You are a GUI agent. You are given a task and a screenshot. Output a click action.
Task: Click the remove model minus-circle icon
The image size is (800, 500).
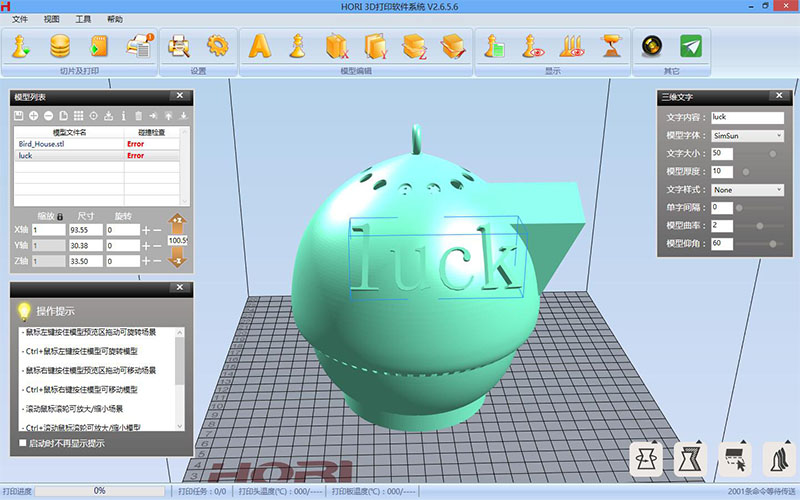point(48,116)
